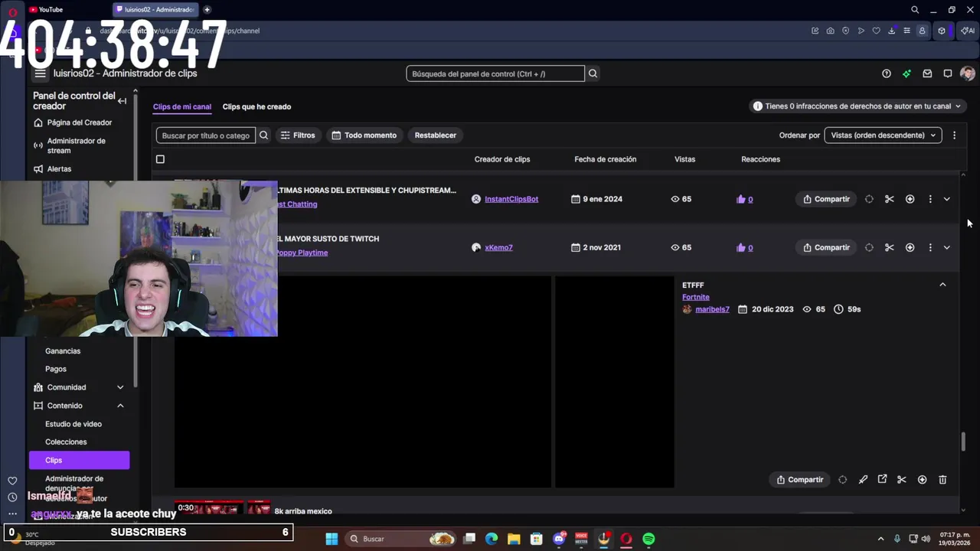The image size is (980, 551).
Task: Click the clips list vertical scrollbar thumb
Action: pos(963,442)
